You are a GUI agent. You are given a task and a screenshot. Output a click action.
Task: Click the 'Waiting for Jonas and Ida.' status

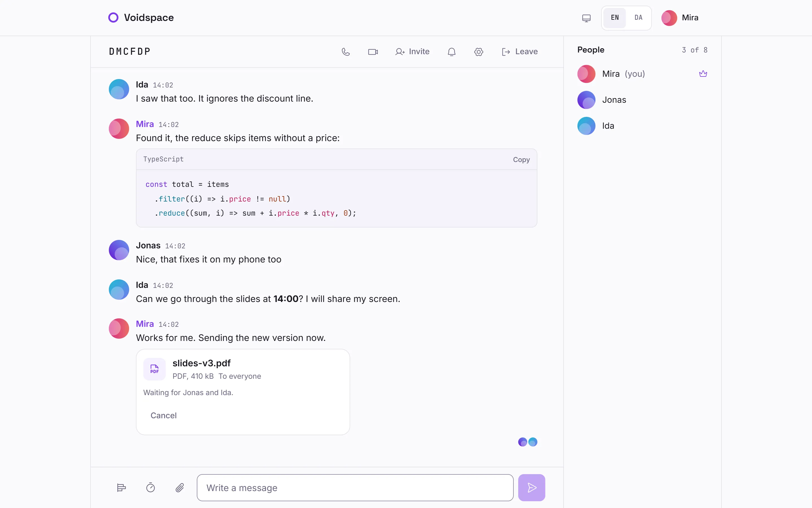tap(188, 392)
